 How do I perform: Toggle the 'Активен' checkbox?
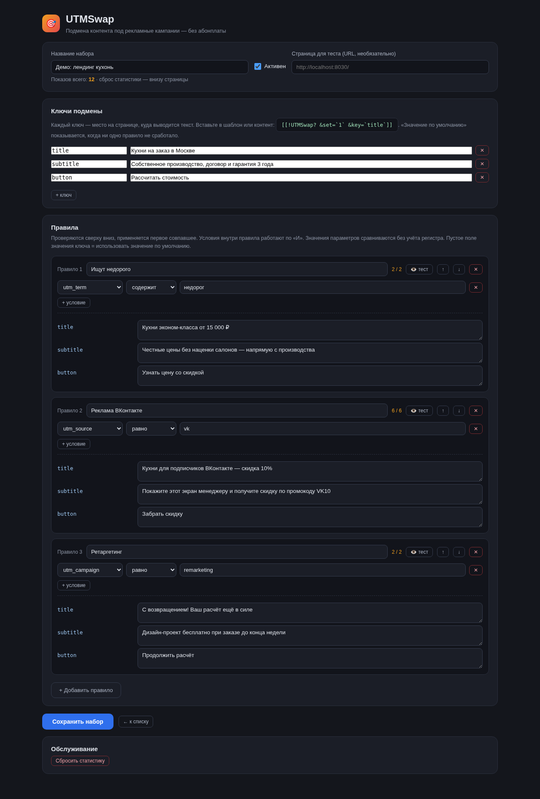point(258,66)
